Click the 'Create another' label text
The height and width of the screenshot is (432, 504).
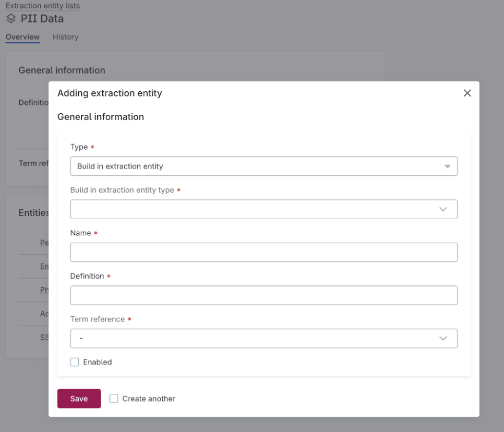coord(149,399)
